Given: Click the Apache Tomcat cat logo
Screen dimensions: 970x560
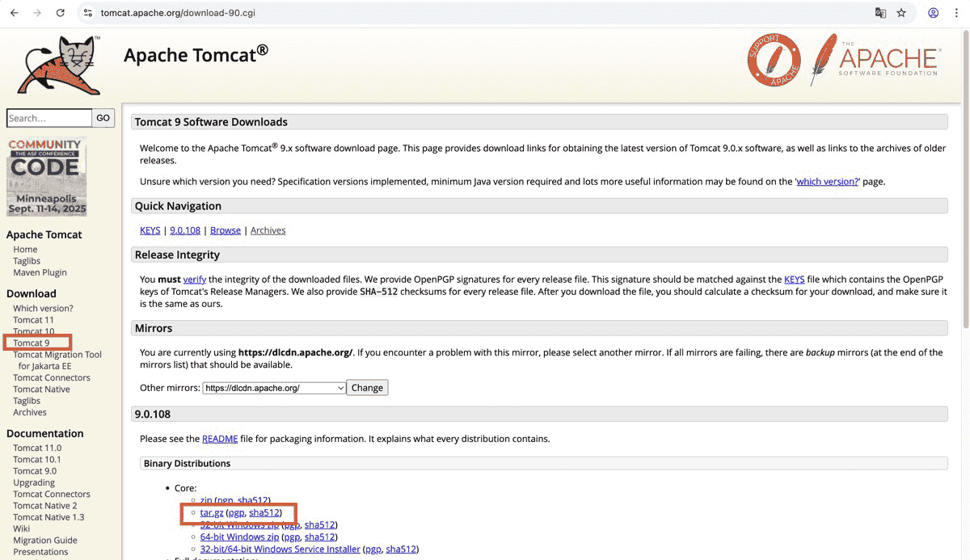Looking at the screenshot, I should [x=60, y=65].
